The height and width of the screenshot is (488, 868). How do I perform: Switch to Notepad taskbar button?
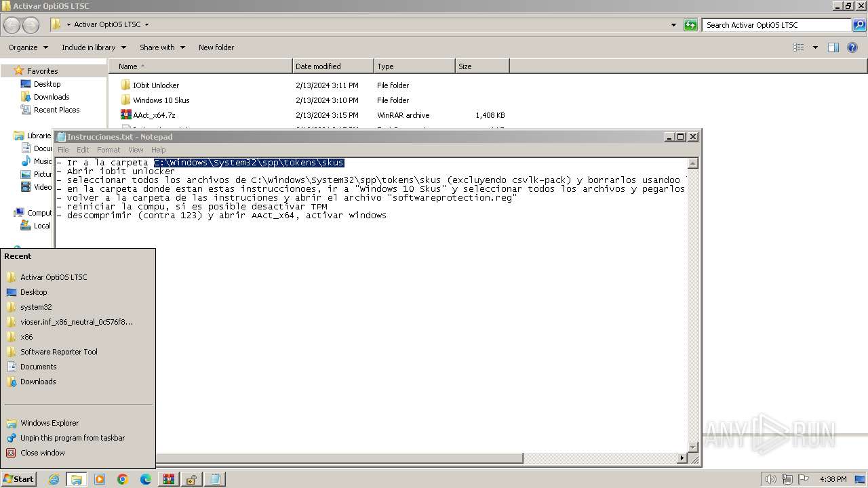tap(215, 479)
